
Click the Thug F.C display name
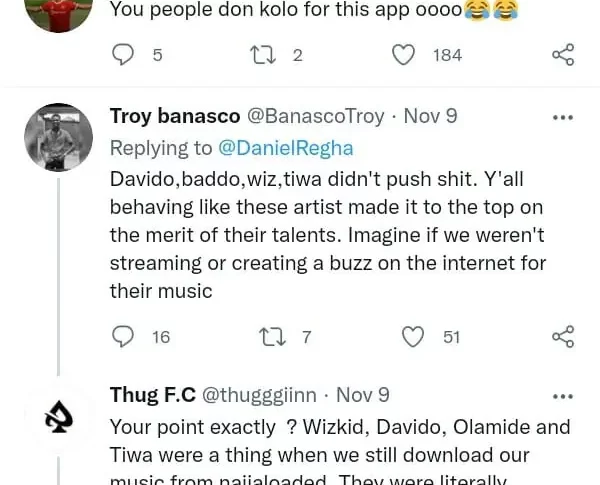tap(152, 395)
